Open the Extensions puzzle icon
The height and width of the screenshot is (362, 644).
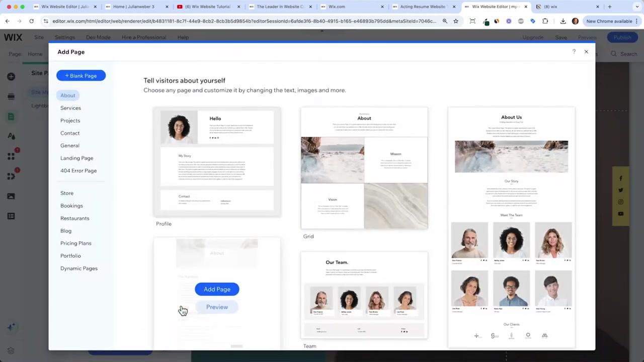pyautogui.click(x=545, y=21)
